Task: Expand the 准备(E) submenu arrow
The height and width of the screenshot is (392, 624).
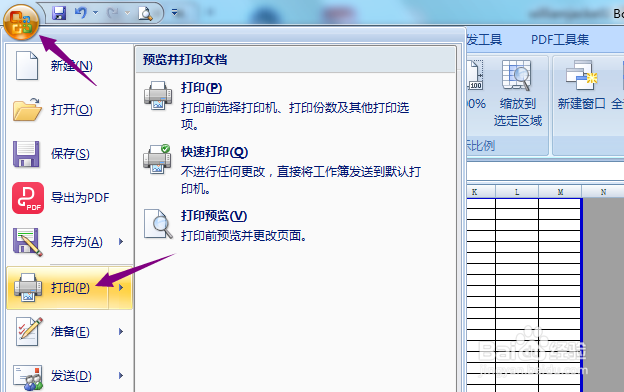Action: (121, 332)
